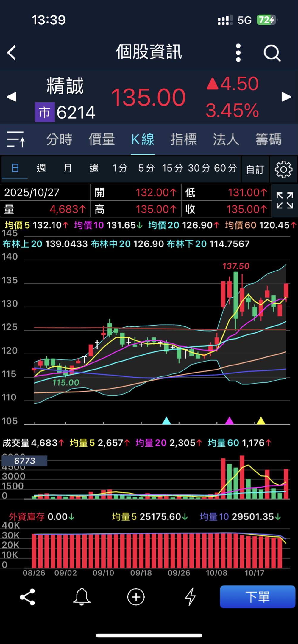Tap the 137.50 high price annotation

[236, 266]
